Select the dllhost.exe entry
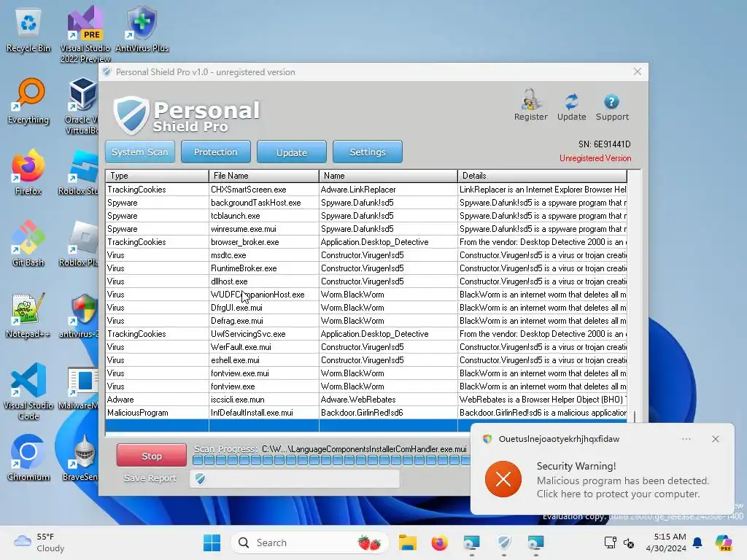747x560 pixels. tap(366, 281)
